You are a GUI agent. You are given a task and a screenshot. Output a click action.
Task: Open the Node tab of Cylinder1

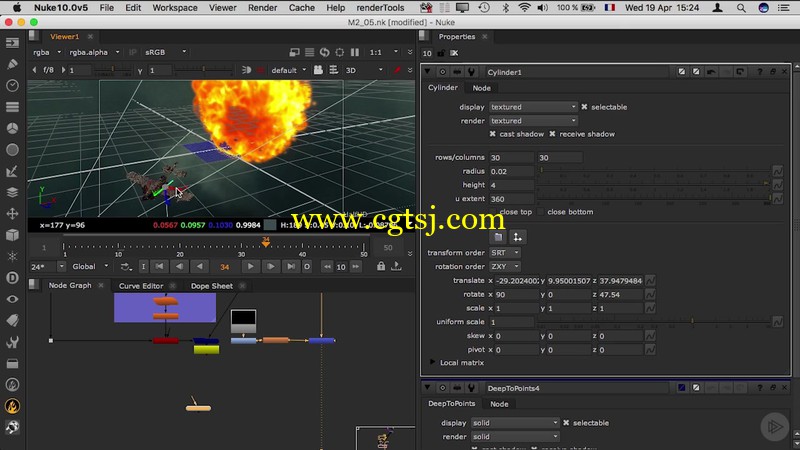pos(481,88)
